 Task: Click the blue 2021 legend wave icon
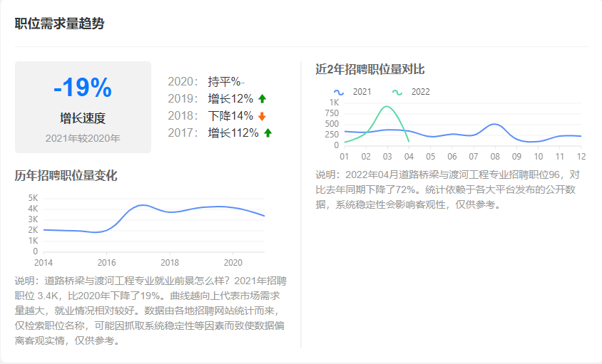pos(339,93)
